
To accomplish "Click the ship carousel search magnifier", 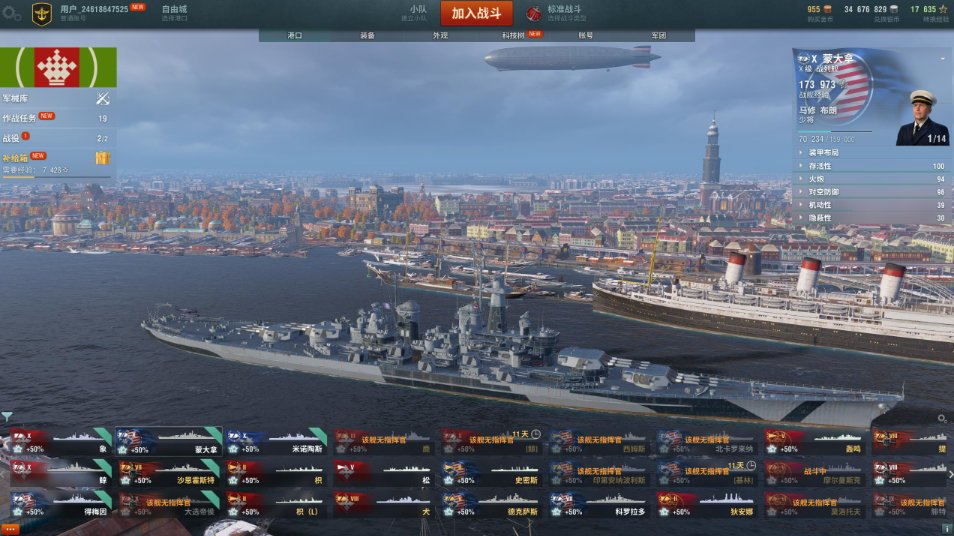I will point(942,419).
